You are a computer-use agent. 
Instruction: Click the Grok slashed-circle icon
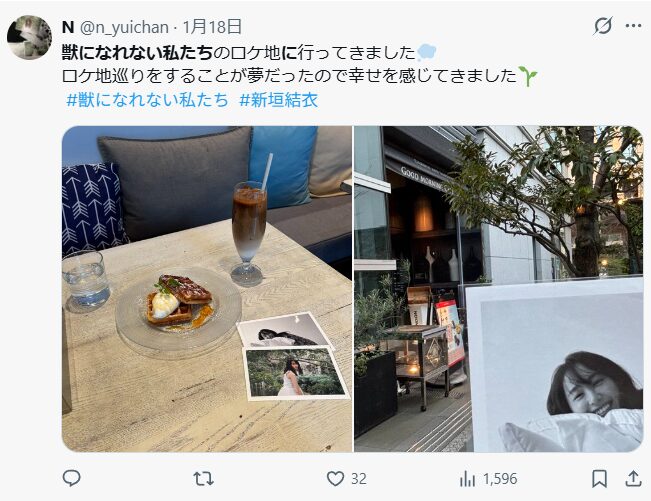coord(602,26)
